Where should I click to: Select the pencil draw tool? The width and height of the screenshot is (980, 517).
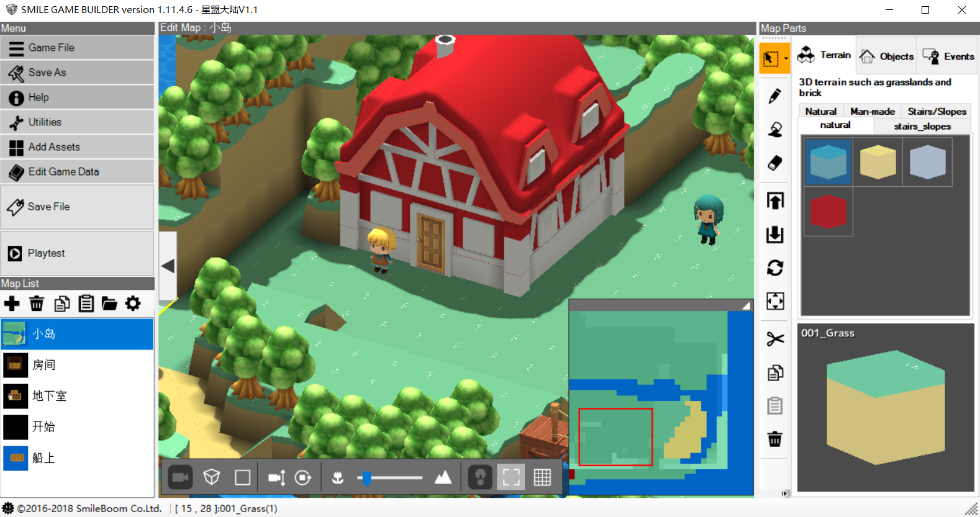tap(774, 96)
